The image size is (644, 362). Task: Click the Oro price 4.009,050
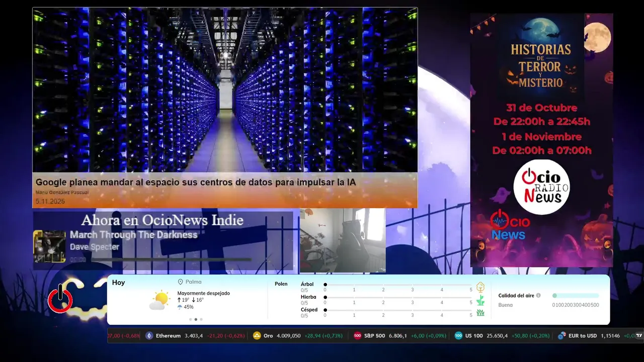pyautogui.click(x=289, y=336)
